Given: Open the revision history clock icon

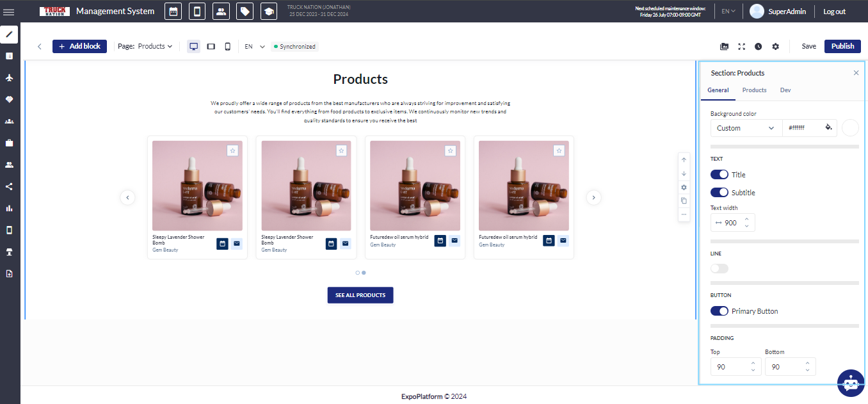Looking at the screenshot, I should 758,46.
